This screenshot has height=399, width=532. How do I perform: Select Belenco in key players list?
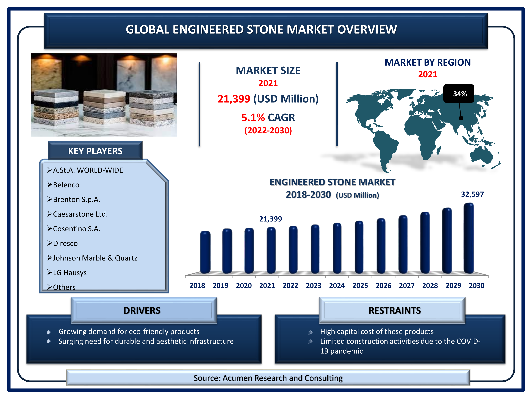63,185
